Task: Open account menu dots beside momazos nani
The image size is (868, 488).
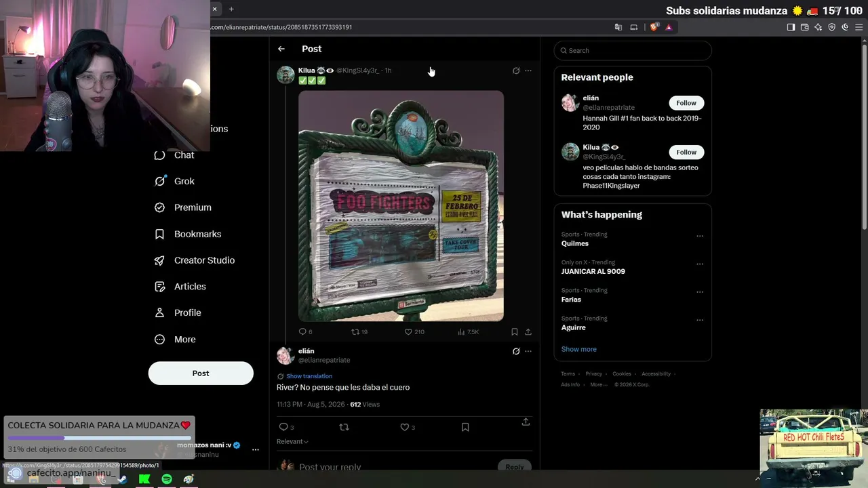Action: 256,449
